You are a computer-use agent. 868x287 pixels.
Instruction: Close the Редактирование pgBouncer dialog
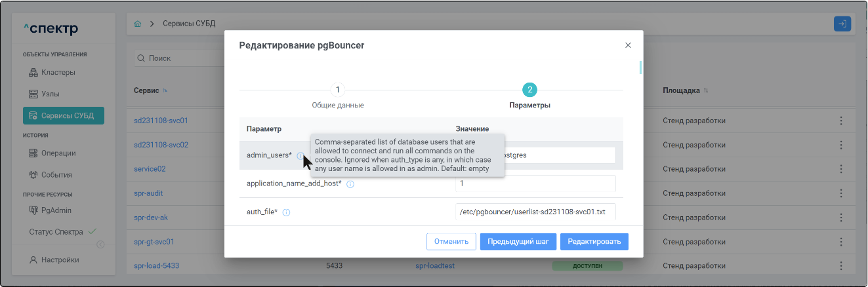click(x=628, y=45)
